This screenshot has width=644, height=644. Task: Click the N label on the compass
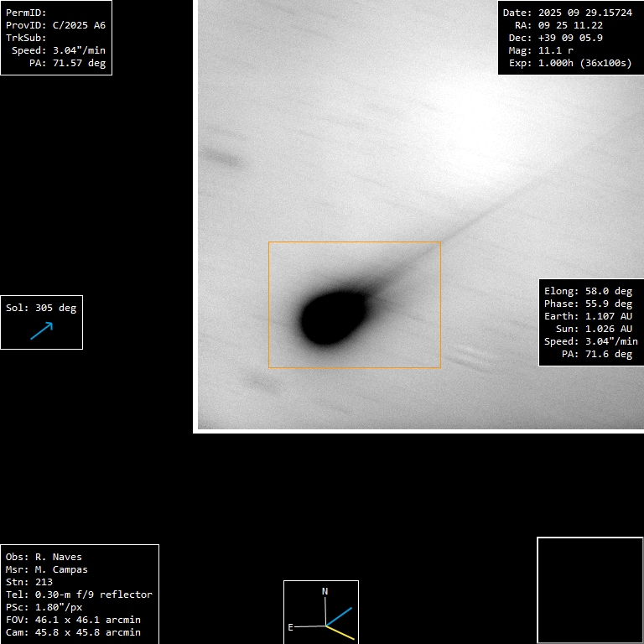pos(325,591)
